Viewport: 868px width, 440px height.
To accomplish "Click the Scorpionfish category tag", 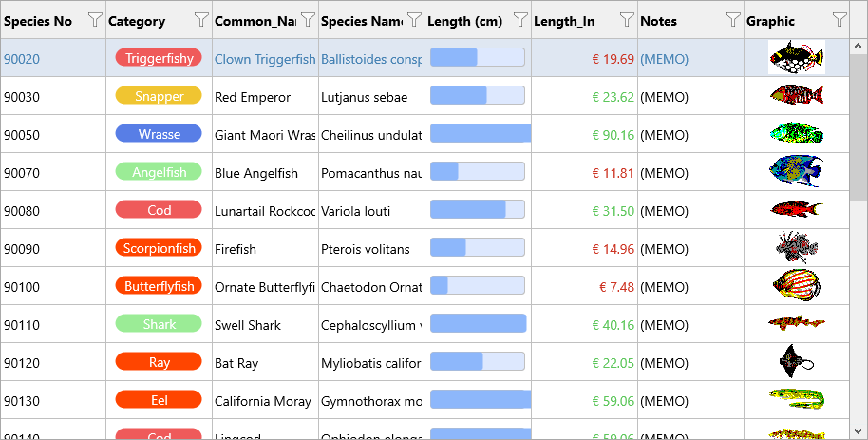I will point(159,248).
